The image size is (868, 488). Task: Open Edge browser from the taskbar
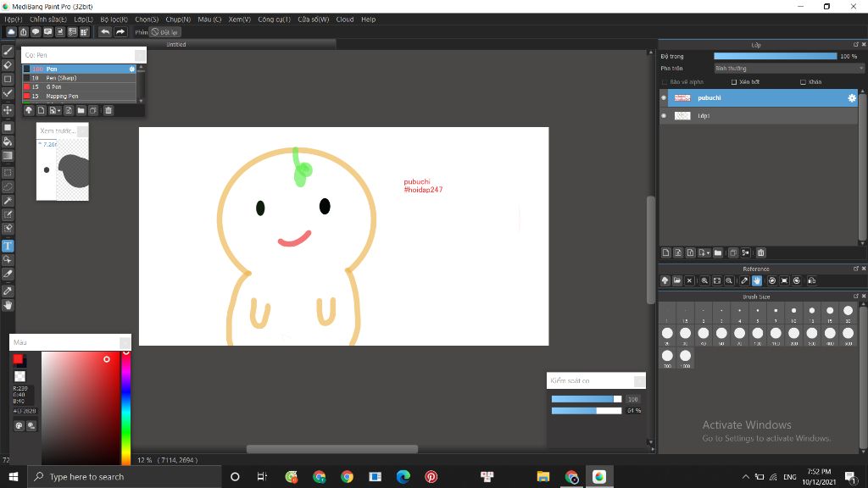403,477
